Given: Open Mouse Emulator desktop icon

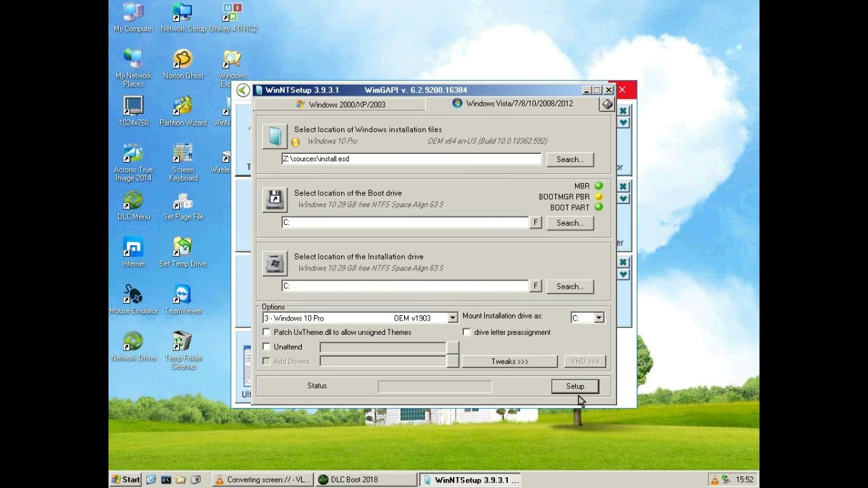Looking at the screenshot, I should [134, 300].
